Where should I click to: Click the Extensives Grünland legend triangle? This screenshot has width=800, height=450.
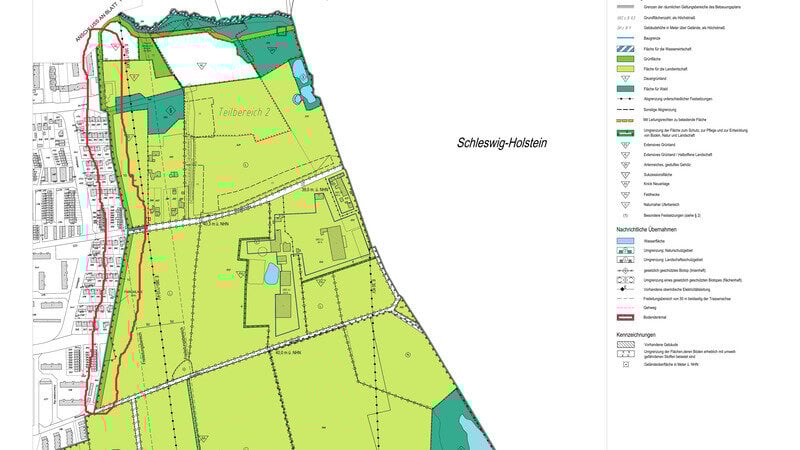click(x=626, y=145)
